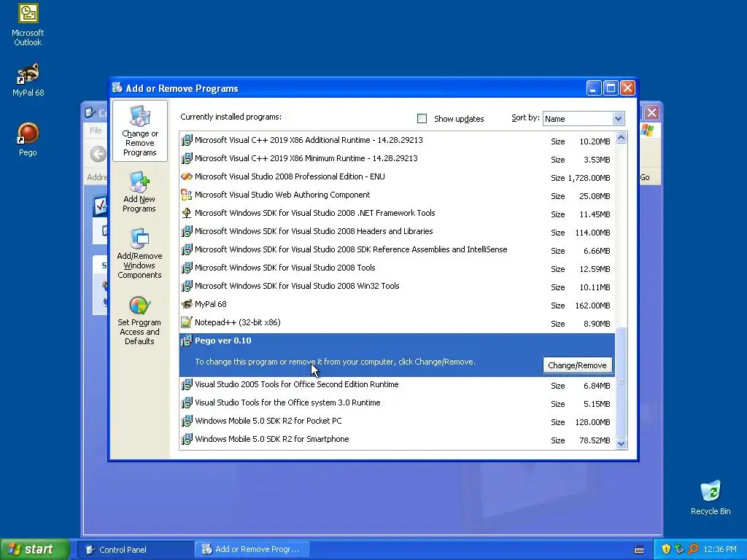Click Back arrow in Control Panel window
This screenshot has width=747, height=560.
(x=98, y=154)
